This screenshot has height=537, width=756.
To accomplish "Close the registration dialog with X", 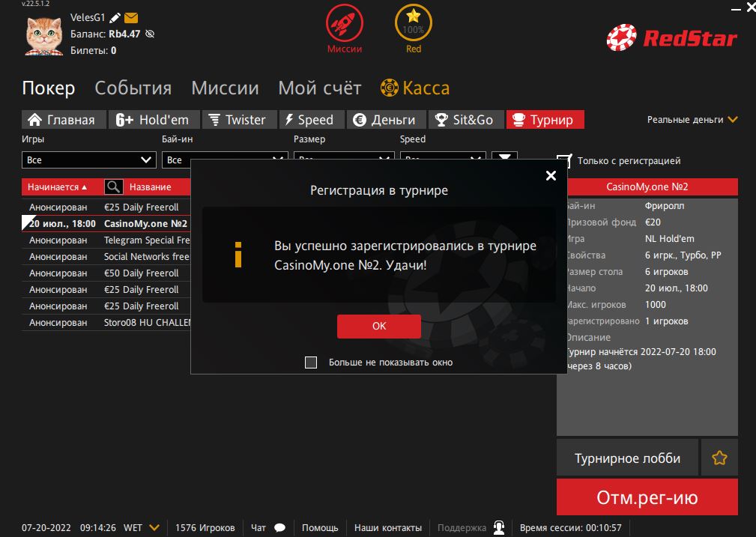I will click(x=551, y=176).
